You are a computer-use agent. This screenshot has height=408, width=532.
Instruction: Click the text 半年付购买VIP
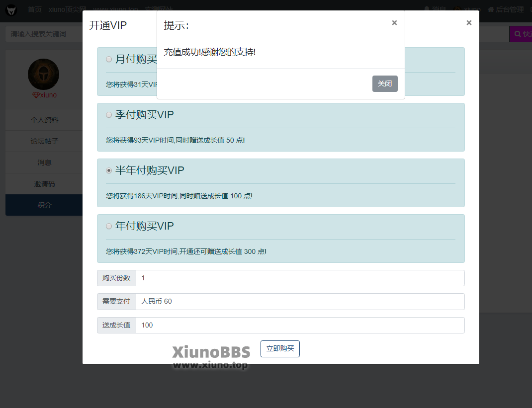point(150,170)
